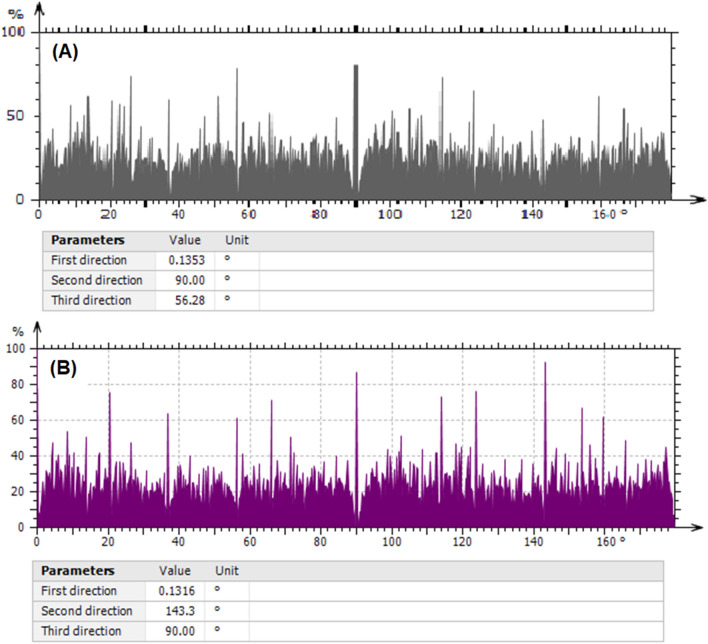Select value 90.00 in table B
Image resolution: width=708 pixels, height=644 pixels.
[x=180, y=631]
